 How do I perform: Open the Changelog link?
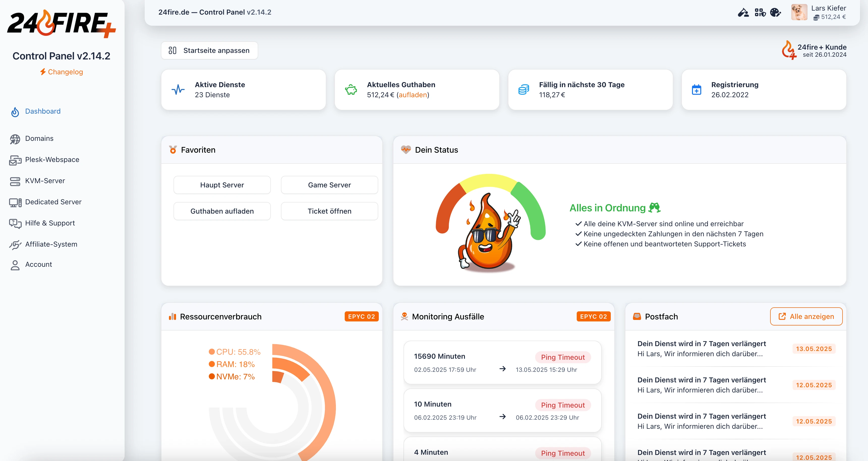click(61, 72)
